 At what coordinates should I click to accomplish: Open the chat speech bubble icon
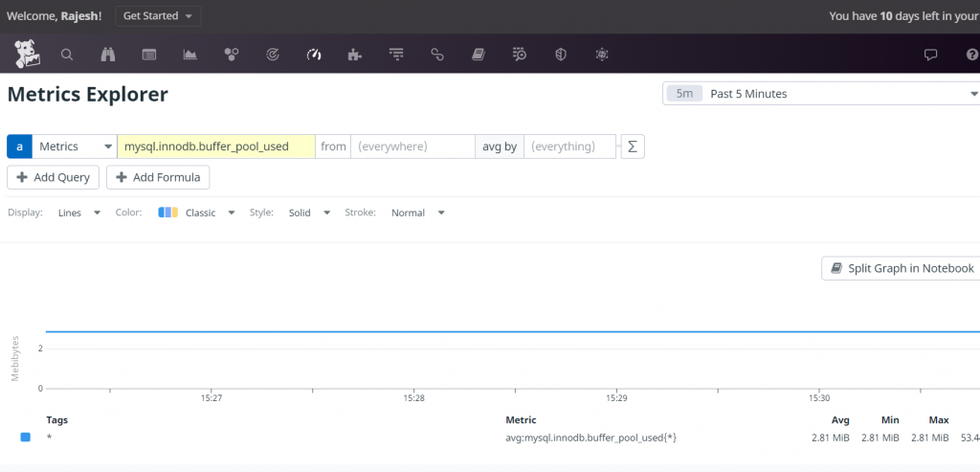[930, 55]
